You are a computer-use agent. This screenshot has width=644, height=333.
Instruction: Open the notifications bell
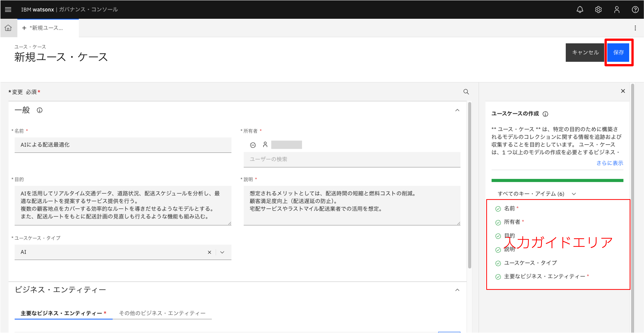[x=580, y=10]
